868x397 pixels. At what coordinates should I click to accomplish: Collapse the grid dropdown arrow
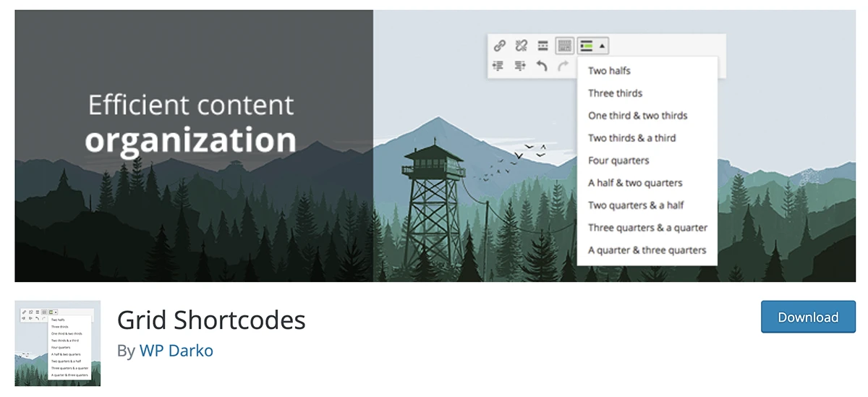coord(603,46)
